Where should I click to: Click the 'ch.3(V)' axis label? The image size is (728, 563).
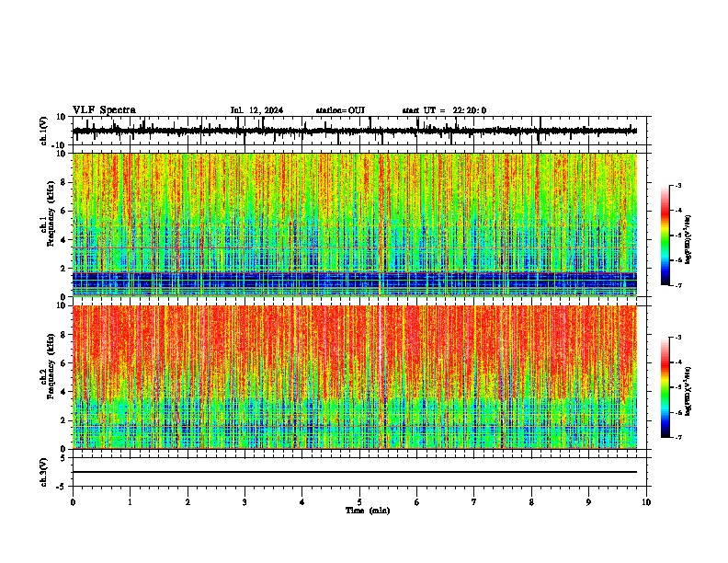point(44,472)
